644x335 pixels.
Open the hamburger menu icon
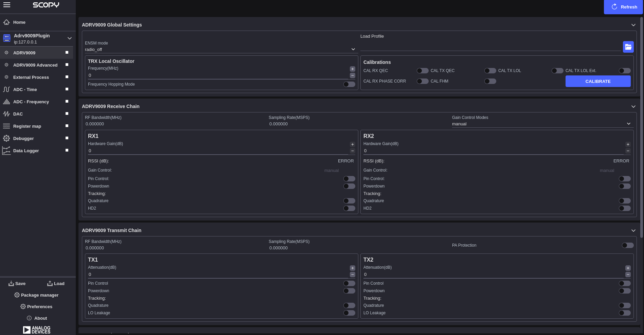(7, 5)
